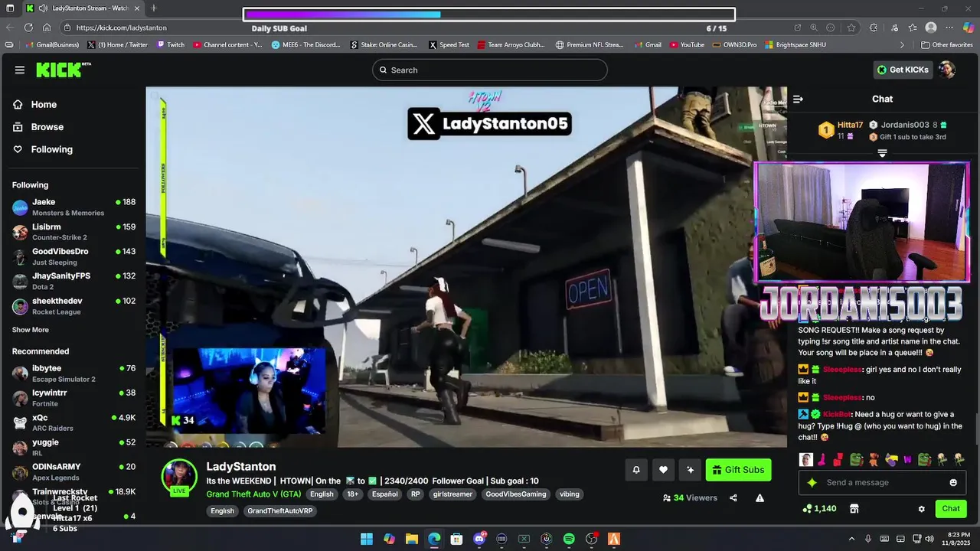This screenshot has width=980, height=551.
Task: Open recommended channel xQc
Action: pos(73,422)
